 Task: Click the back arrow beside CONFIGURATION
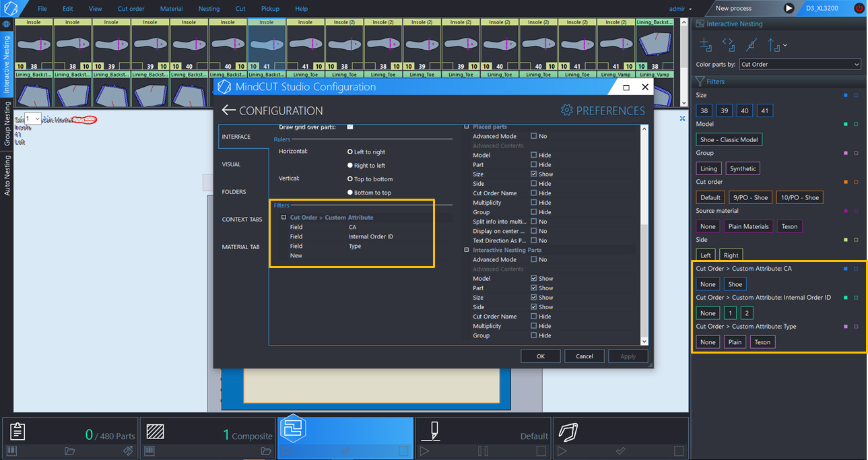229,110
